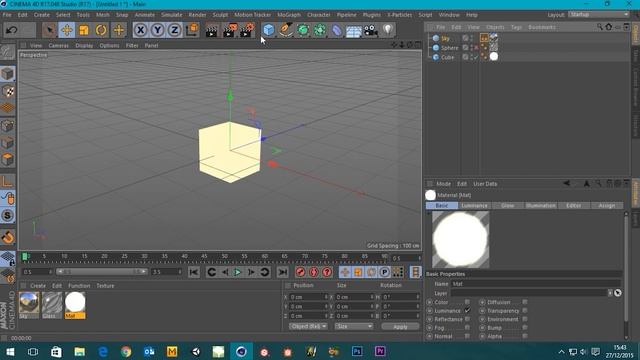Click the white material tag on Cube

(x=494, y=57)
